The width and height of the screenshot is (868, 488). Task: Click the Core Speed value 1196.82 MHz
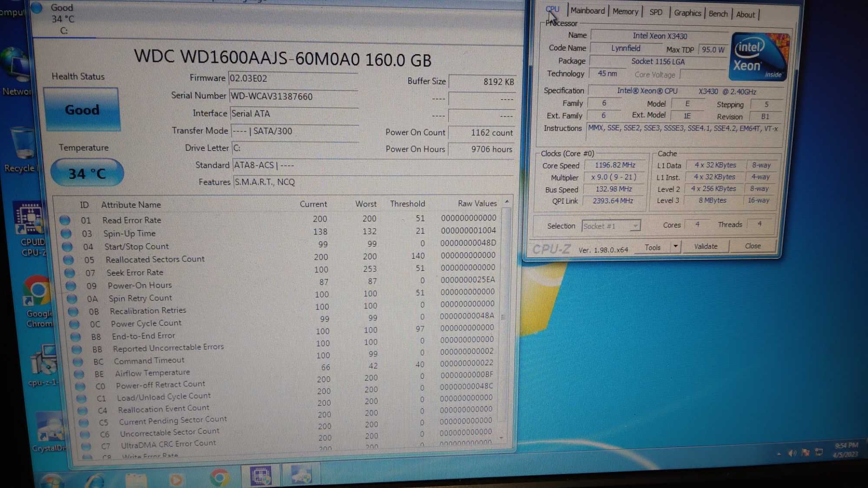click(615, 165)
